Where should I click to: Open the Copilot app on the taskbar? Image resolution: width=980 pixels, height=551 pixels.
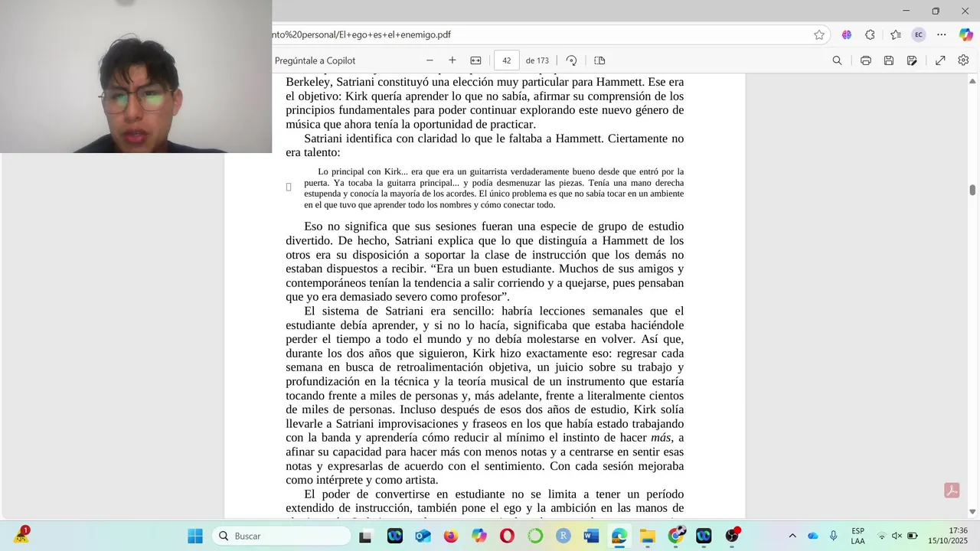pos(479,536)
